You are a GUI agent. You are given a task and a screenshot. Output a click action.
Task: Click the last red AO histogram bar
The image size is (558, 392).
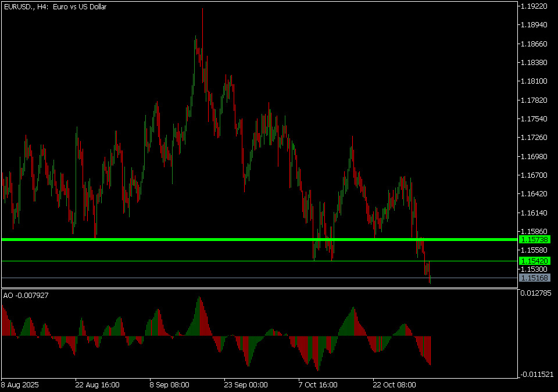coord(430,350)
